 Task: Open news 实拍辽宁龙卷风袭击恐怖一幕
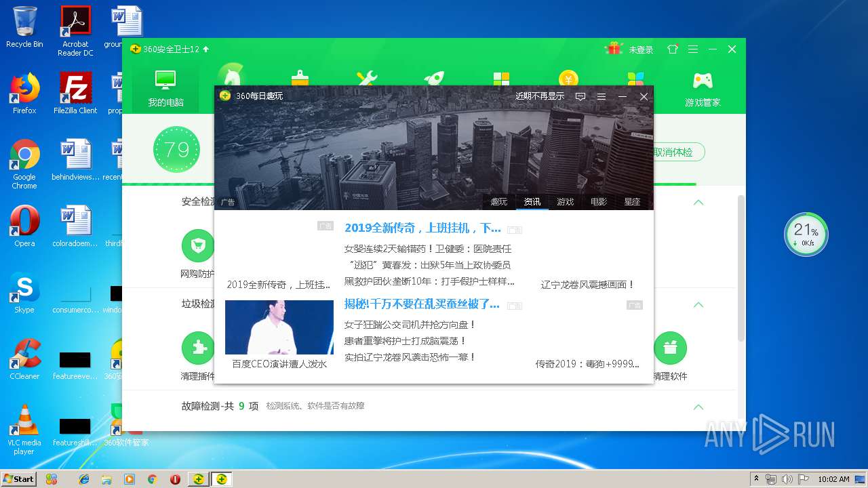tap(410, 357)
